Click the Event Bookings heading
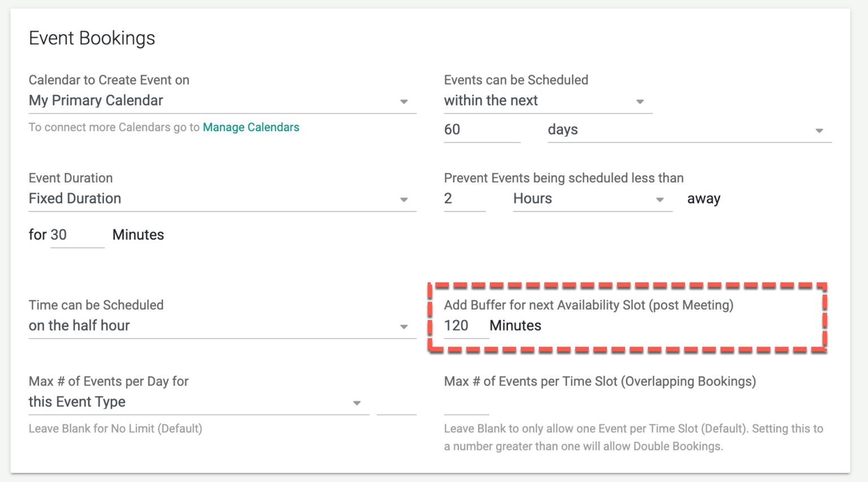Screen dimensions: 868x482 pyautogui.click(x=93, y=38)
